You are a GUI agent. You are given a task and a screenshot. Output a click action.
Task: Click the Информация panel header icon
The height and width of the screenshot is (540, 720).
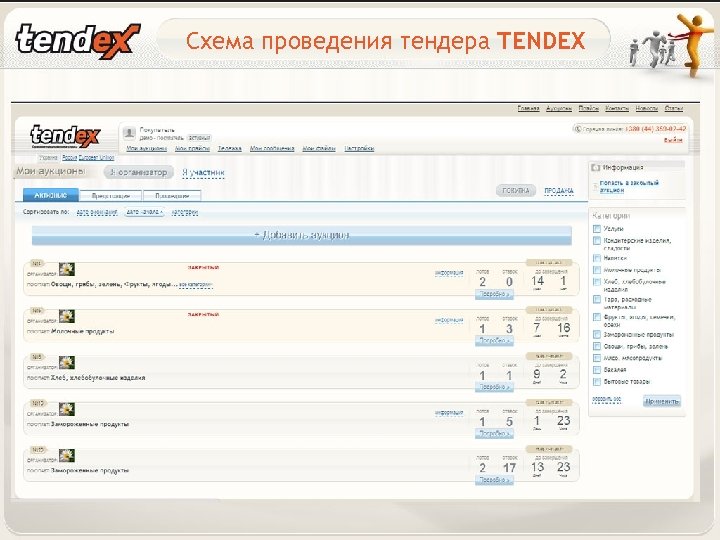pyautogui.click(x=596, y=168)
